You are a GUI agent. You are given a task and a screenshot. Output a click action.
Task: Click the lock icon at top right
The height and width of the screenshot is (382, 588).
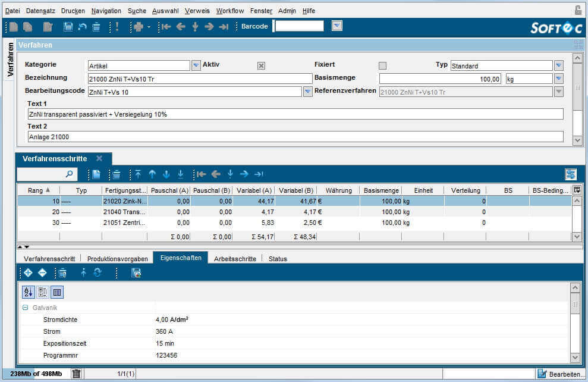(x=578, y=10)
